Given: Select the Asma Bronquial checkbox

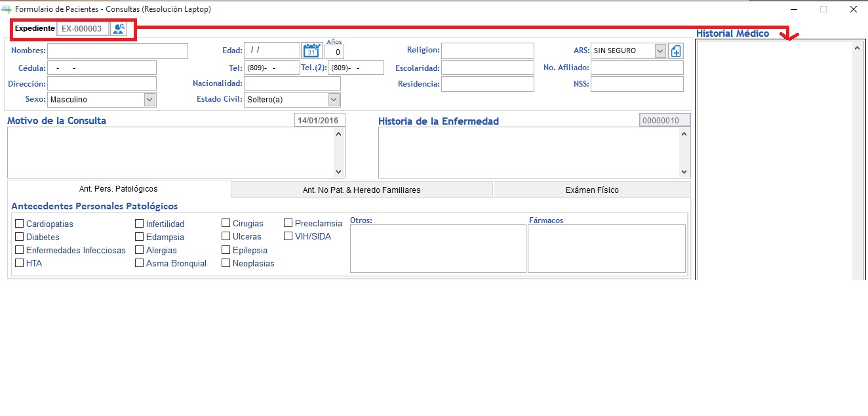Looking at the screenshot, I should pos(140,263).
